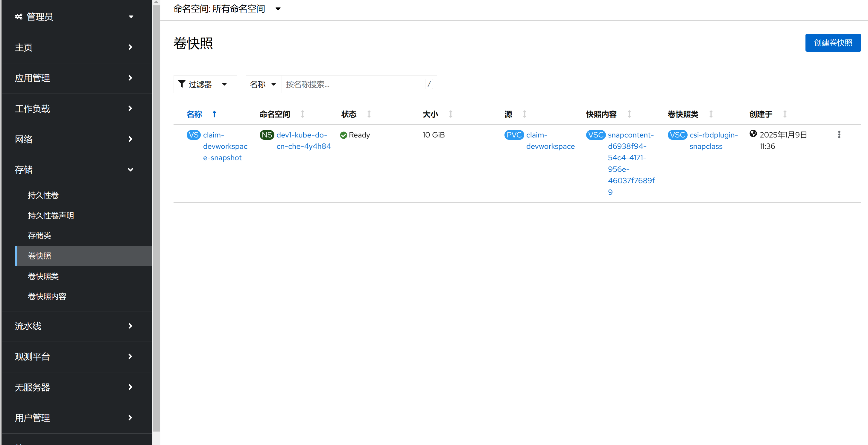Viewport: 868px width, 445px height.
Task: Click sort icon next to 大小 header
Action: pyautogui.click(x=450, y=114)
